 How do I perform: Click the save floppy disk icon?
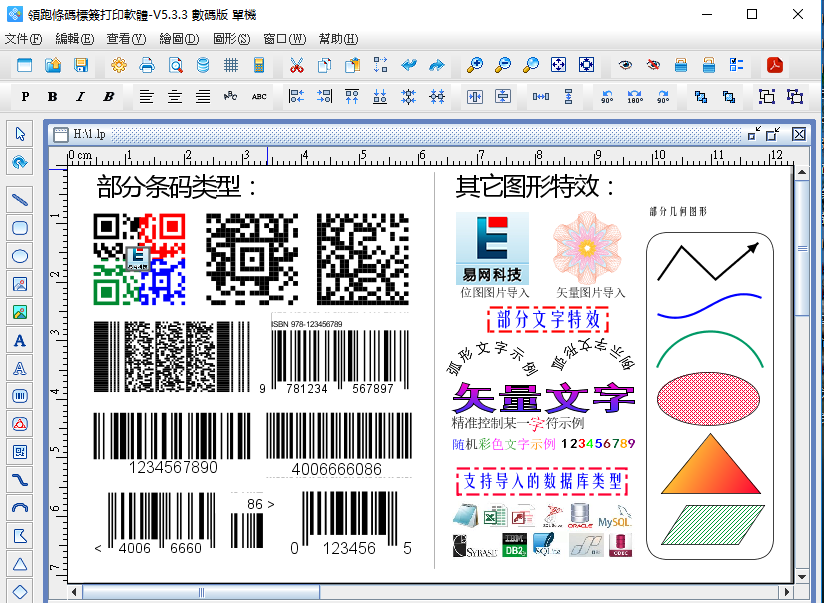(80, 65)
